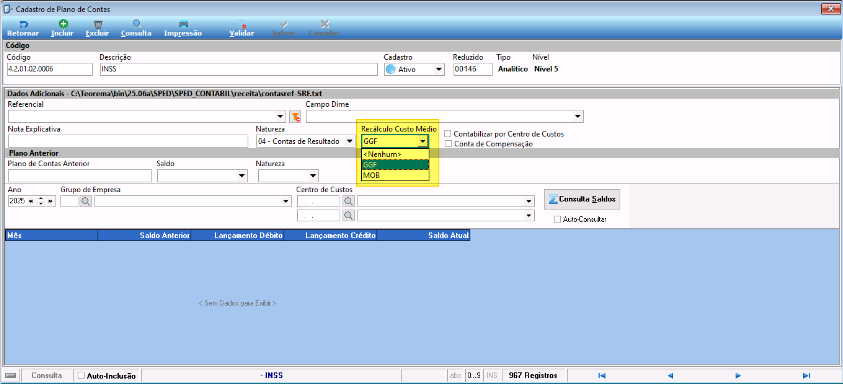Click magnifier icon next to Grupo de Empresa
The image size is (843, 384).
click(x=86, y=201)
